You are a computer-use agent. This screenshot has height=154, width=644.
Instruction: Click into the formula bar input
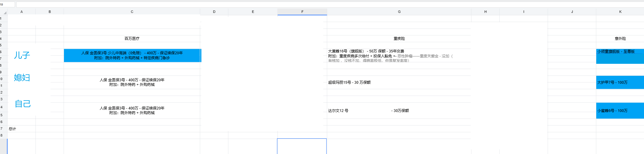[x=330, y=5]
